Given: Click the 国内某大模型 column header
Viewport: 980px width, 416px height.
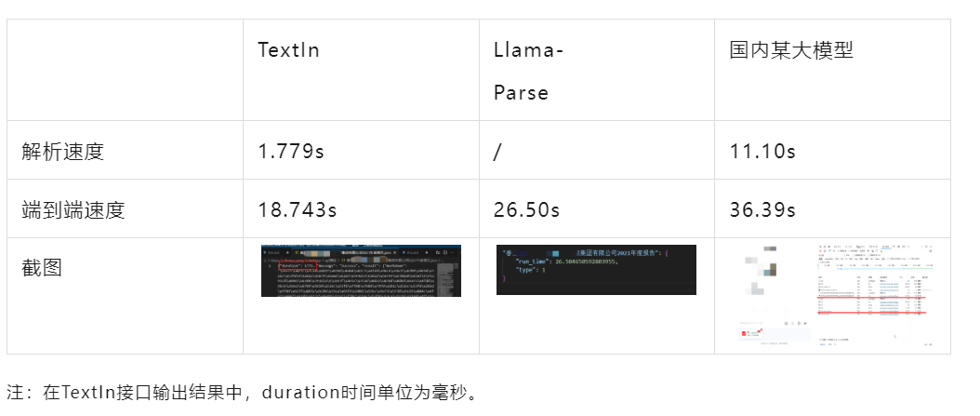Looking at the screenshot, I should 791,50.
